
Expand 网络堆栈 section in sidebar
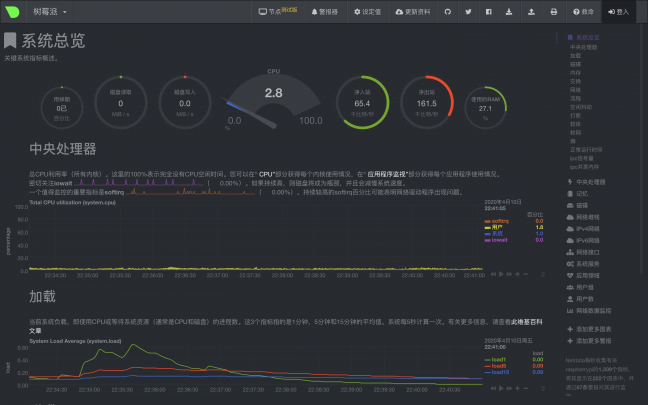point(583,217)
